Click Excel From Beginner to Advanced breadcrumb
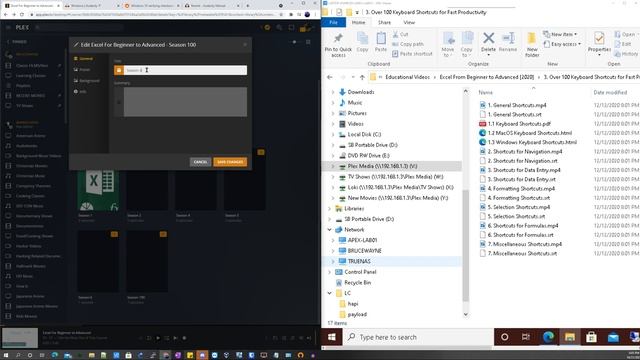Viewport: 640px width, 360px height. 487,77
